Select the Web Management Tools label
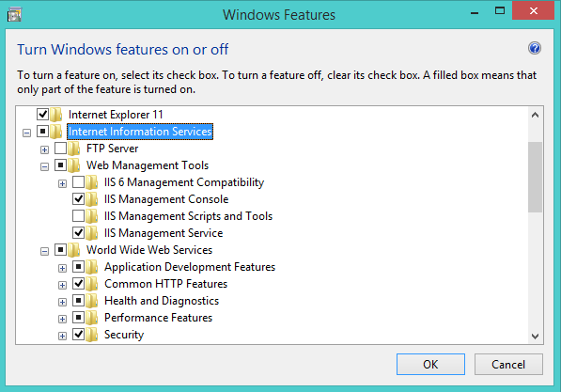Image resolution: width=561 pixels, height=392 pixels. coord(148,165)
